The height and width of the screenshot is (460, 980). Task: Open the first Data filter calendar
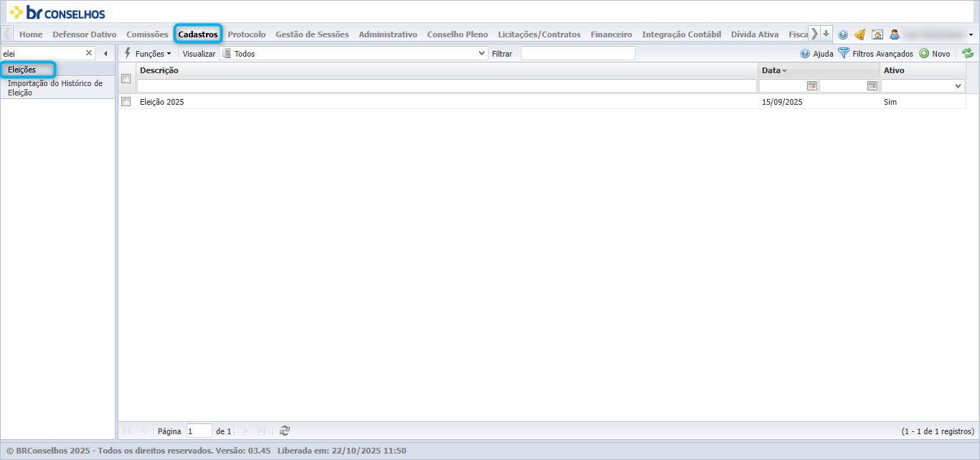(x=812, y=86)
